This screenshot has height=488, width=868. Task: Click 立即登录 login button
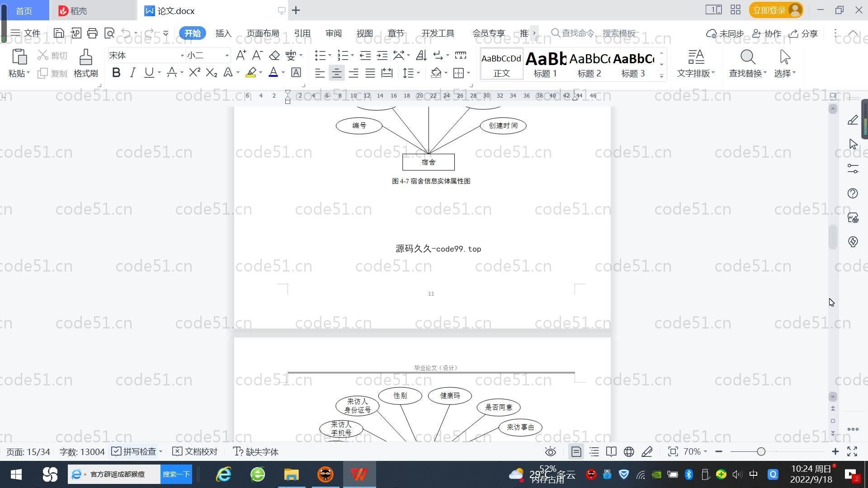(x=776, y=10)
